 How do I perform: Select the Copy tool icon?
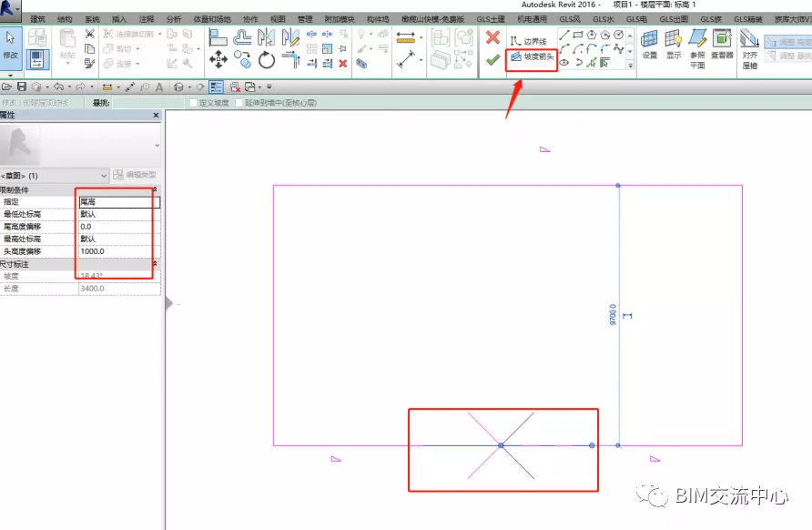242,60
